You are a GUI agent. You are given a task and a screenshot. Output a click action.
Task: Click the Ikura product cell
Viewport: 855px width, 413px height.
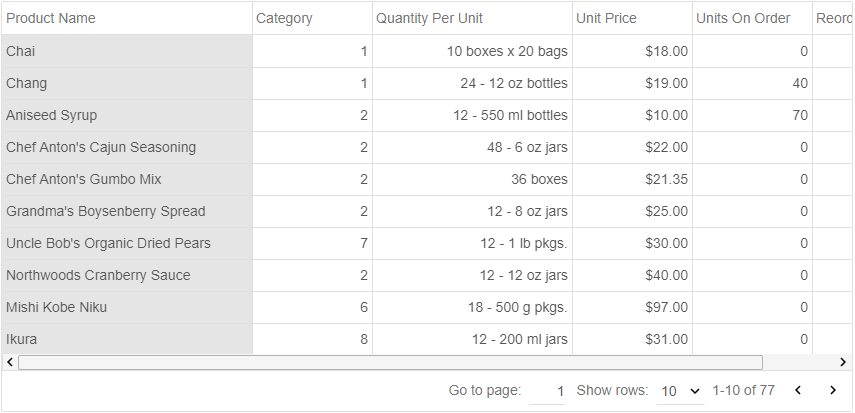click(x=127, y=339)
